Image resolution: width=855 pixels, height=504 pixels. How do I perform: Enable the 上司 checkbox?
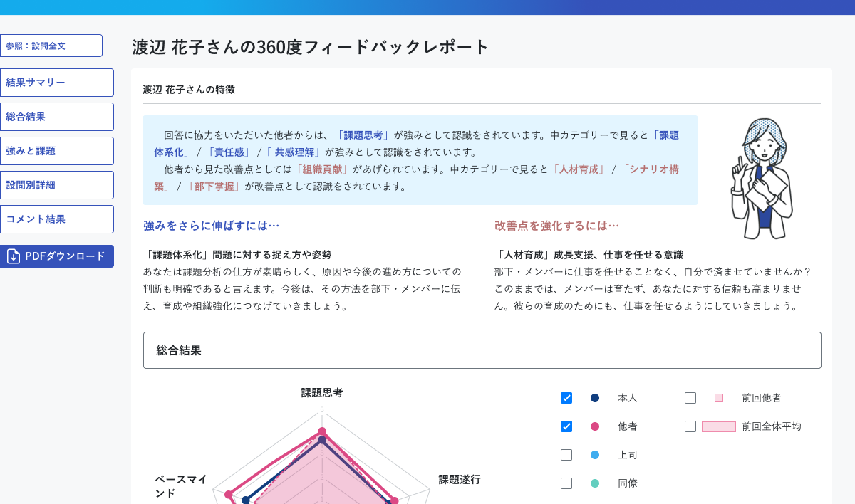coord(566,455)
